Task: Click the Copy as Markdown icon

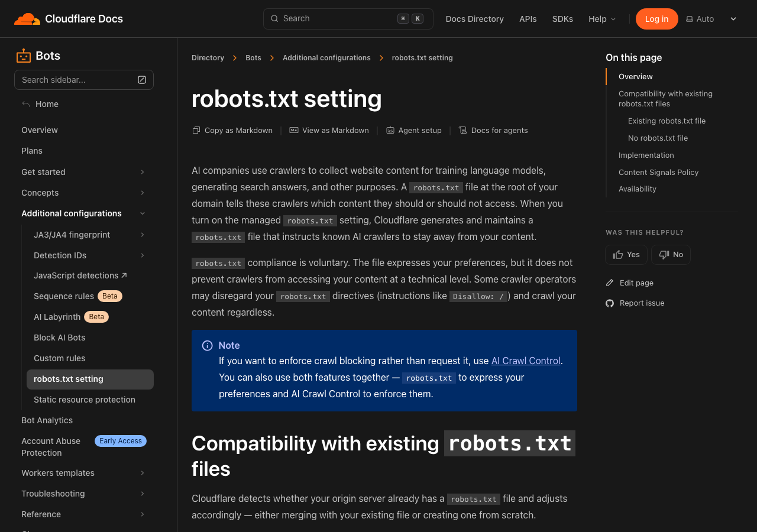Action: [196, 130]
